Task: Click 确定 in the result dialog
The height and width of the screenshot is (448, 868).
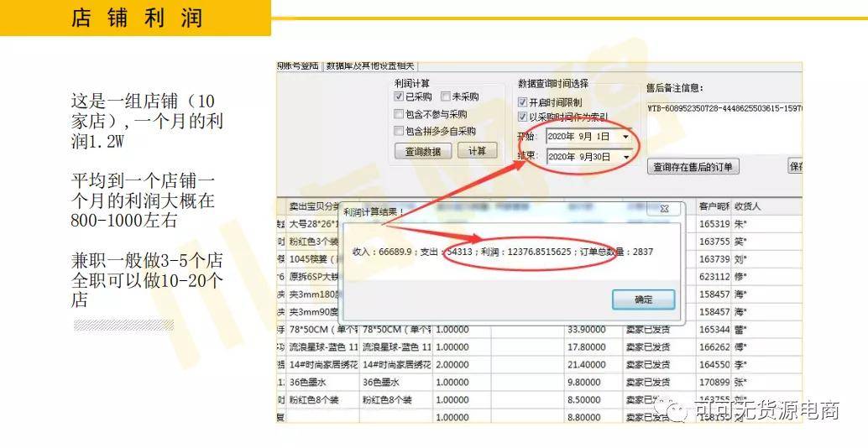Action: (643, 300)
